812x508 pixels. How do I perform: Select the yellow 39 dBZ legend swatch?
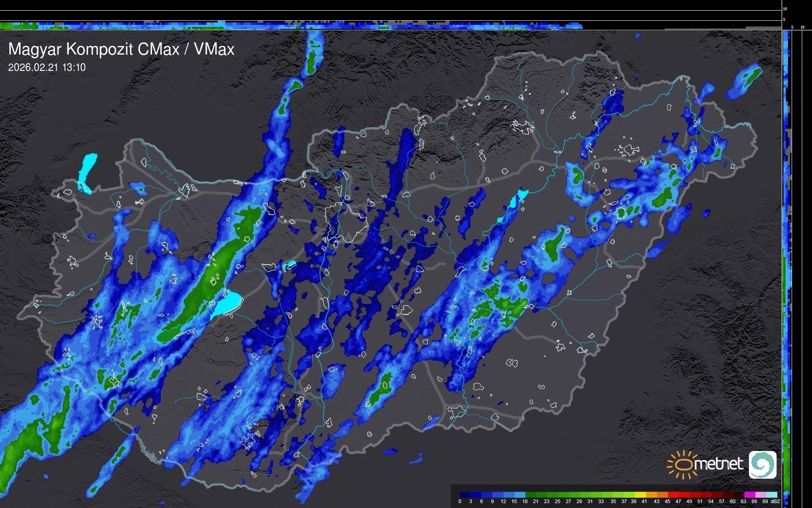(x=640, y=495)
